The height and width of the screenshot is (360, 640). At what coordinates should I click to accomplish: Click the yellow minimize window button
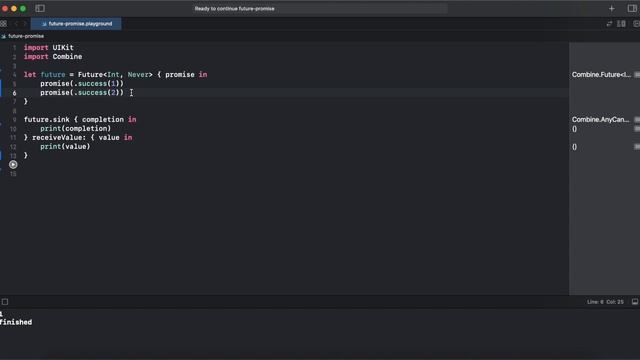pyautogui.click(x=14, y=8)
